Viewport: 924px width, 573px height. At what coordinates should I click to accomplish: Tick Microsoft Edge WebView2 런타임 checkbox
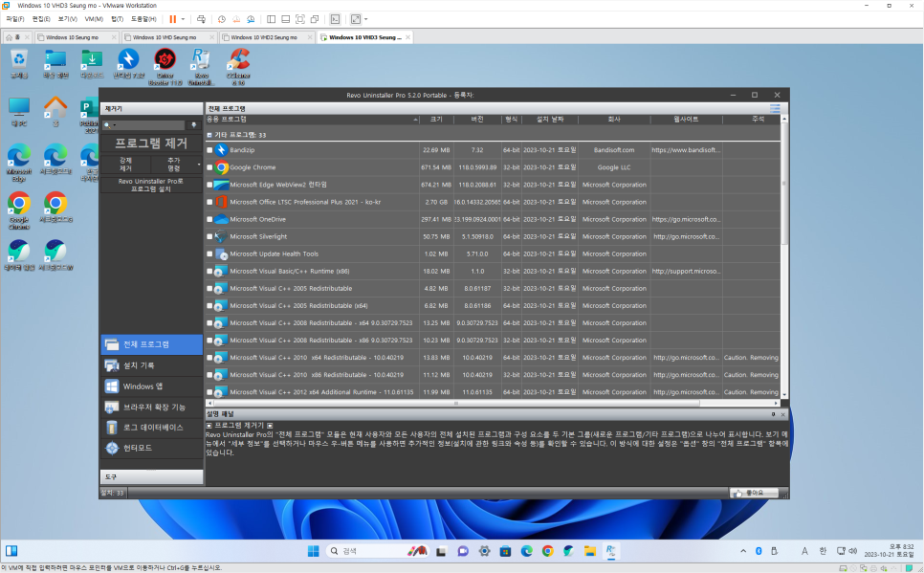coord(209,185)
